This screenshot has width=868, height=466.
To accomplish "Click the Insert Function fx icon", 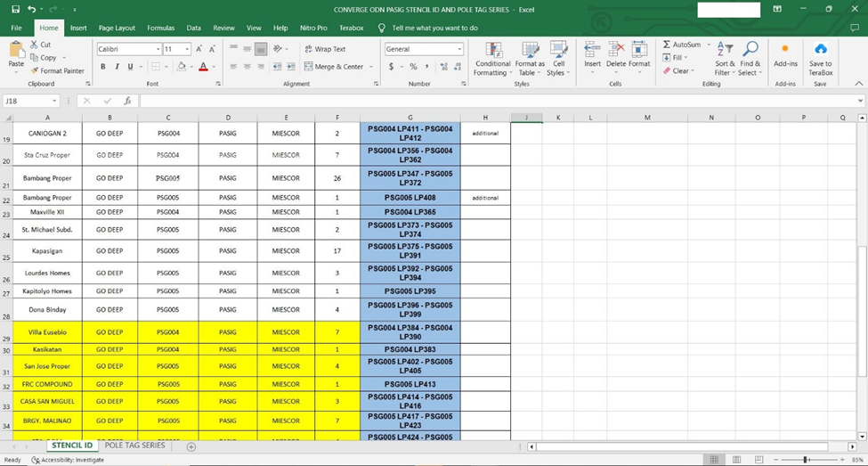I will pos(127,101).
